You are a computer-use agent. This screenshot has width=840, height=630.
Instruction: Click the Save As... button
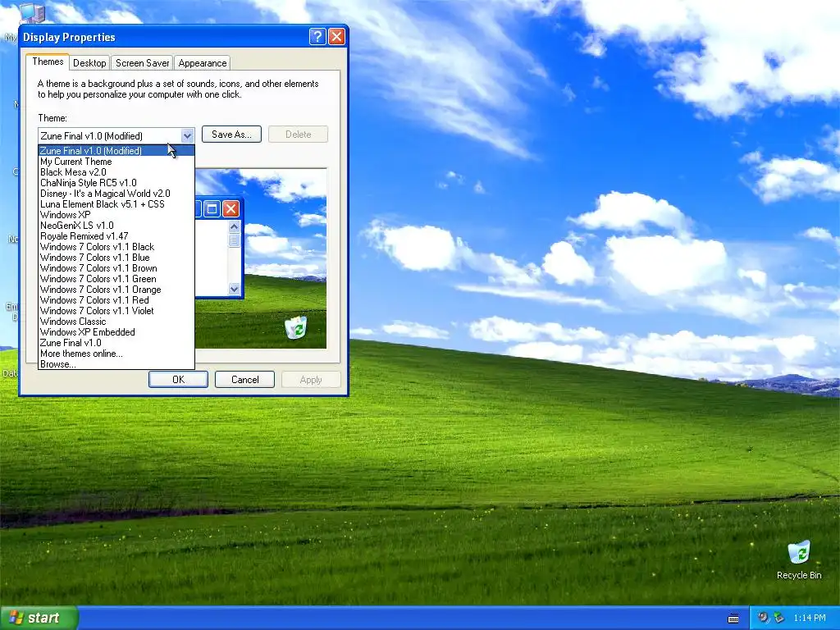(x=231, y=135)
